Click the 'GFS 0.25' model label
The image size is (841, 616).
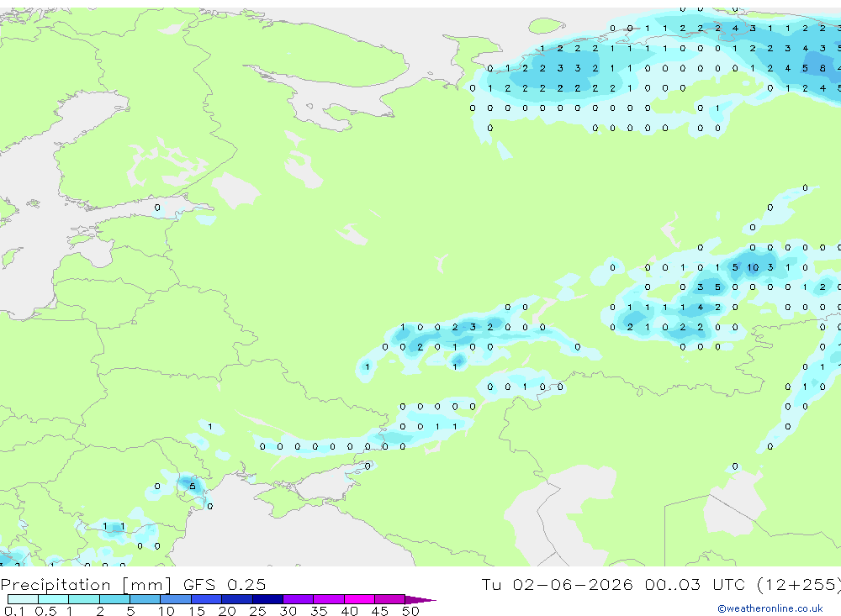225,584
